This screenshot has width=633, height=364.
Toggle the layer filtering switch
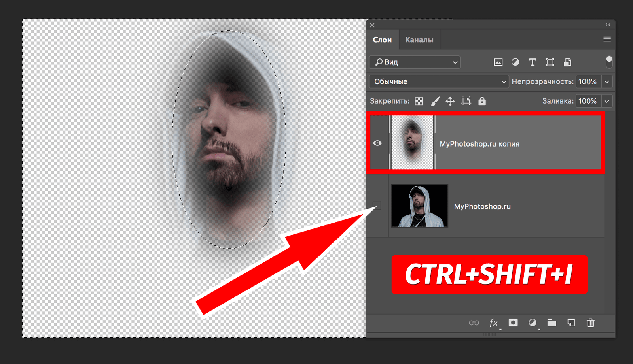coord(609,62)
